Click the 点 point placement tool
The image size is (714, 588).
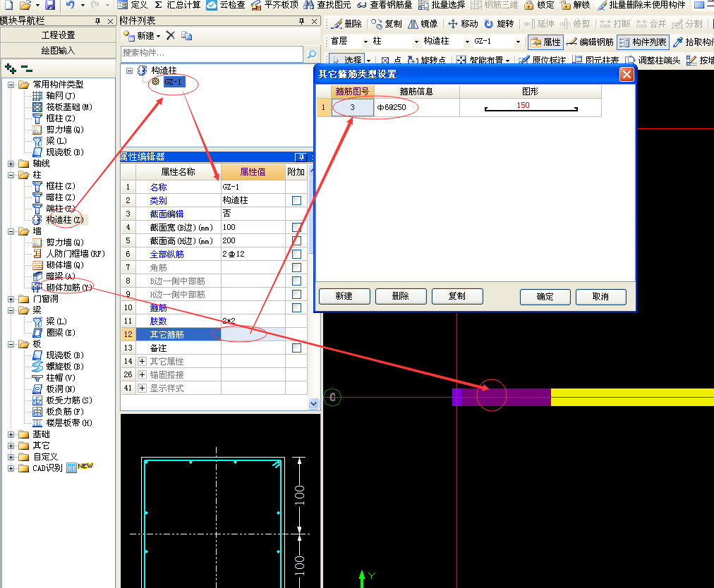pos(391,60)
